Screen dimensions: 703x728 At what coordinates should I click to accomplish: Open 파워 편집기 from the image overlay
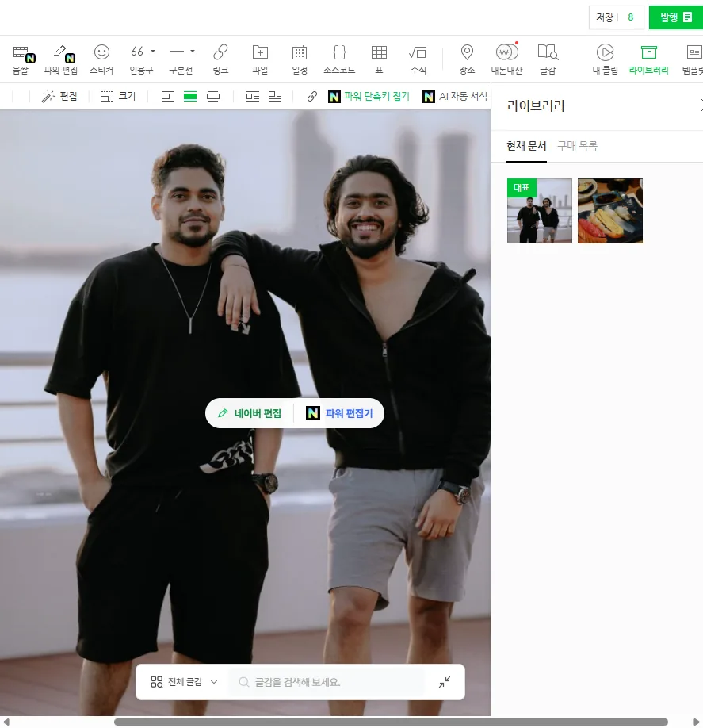coord(340,413)
